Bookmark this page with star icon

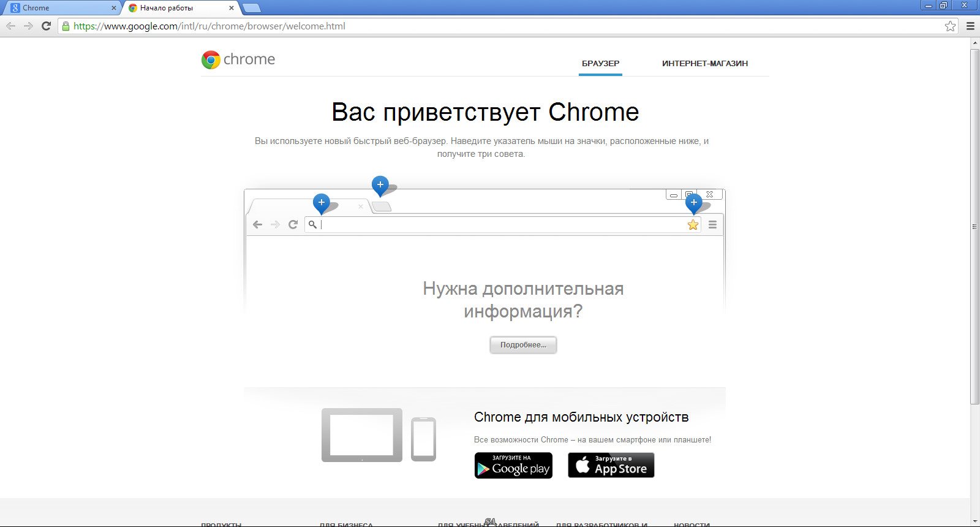pos(950,26)
